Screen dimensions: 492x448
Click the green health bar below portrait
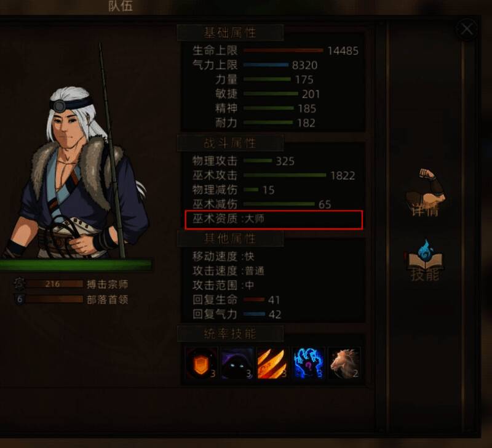76,265
